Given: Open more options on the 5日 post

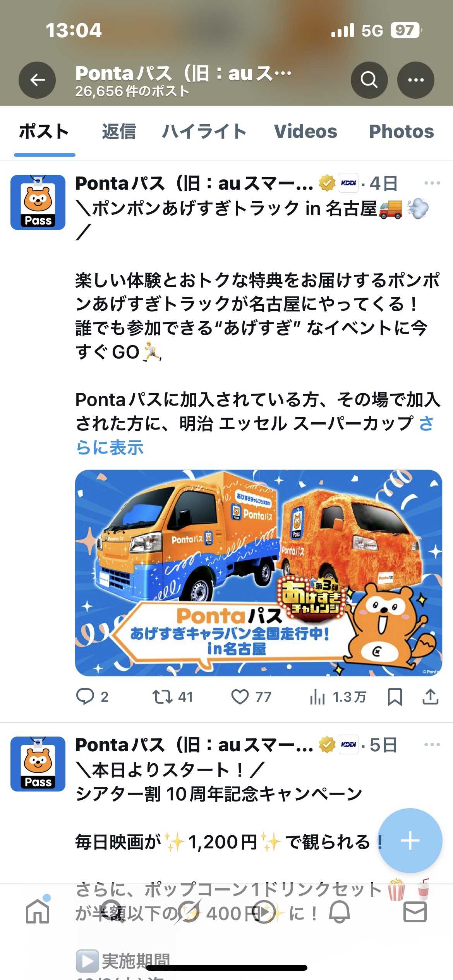Looking at the screenshot, I should pyautogui.click(x=432, y=744).
